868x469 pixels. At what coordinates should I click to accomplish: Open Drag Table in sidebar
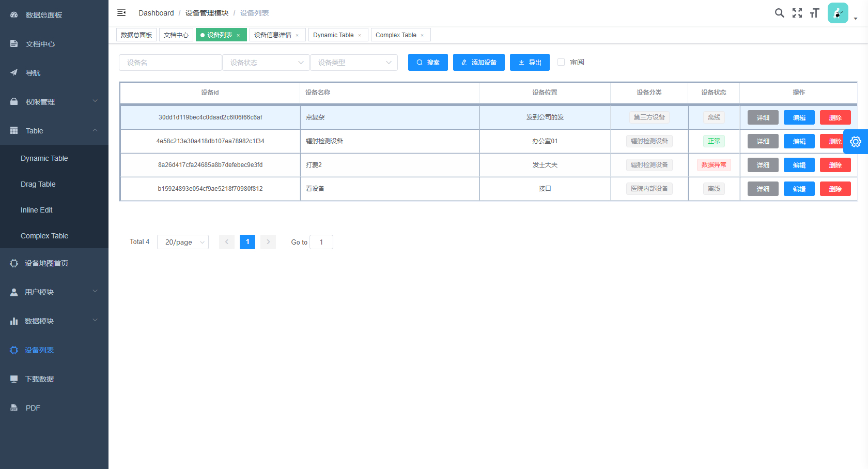pyautogui.click(x=38, y=184)
